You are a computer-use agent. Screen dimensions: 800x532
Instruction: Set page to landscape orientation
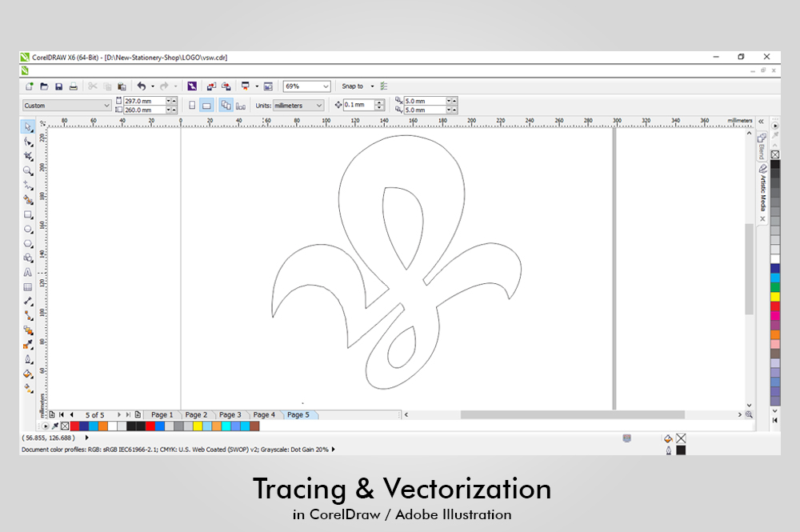[x=206, y=106]
